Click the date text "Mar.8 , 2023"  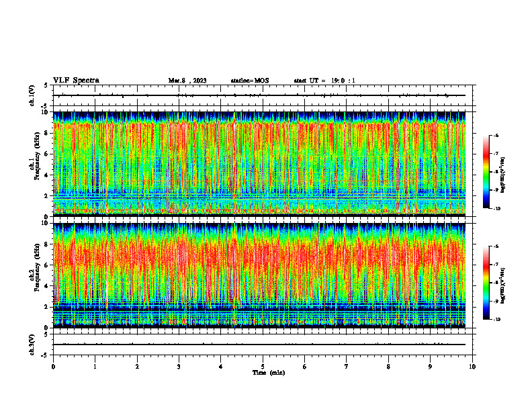(187, 81)
